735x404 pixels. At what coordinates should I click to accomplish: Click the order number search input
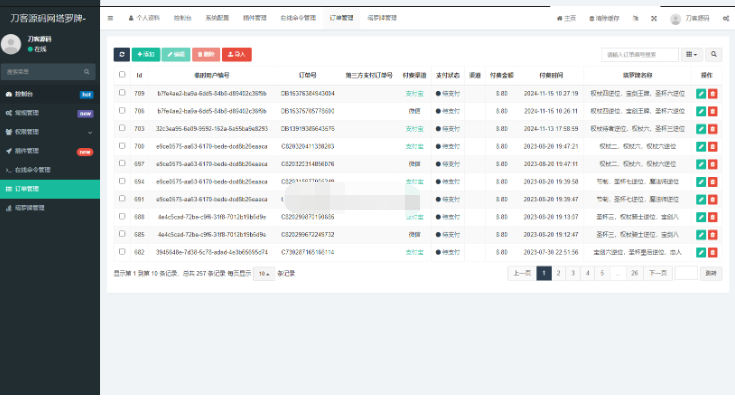point(640,54)
